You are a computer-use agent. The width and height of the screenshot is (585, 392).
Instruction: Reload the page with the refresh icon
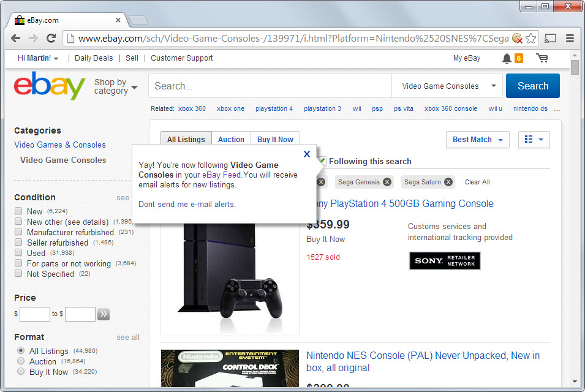pos(51,38)
